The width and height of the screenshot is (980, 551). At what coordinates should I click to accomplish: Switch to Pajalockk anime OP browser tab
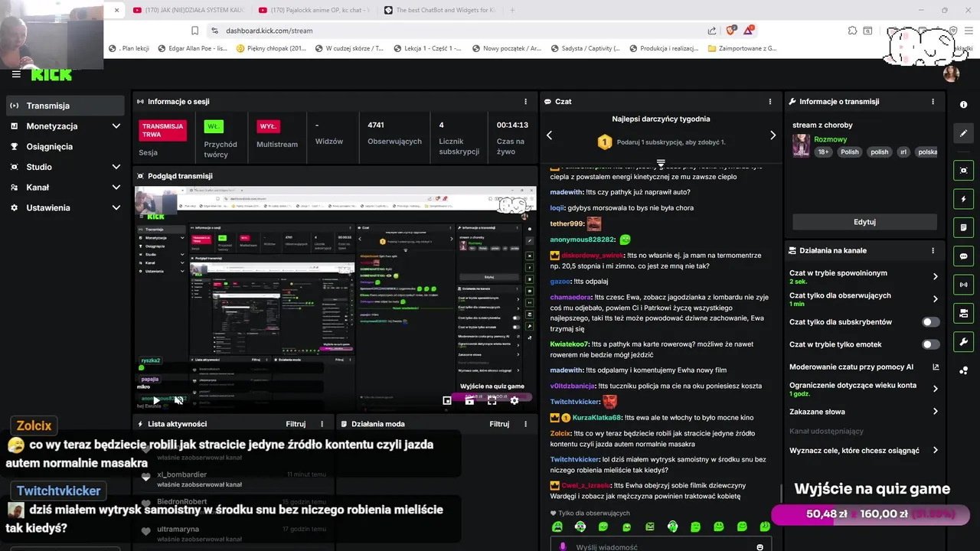314,10
